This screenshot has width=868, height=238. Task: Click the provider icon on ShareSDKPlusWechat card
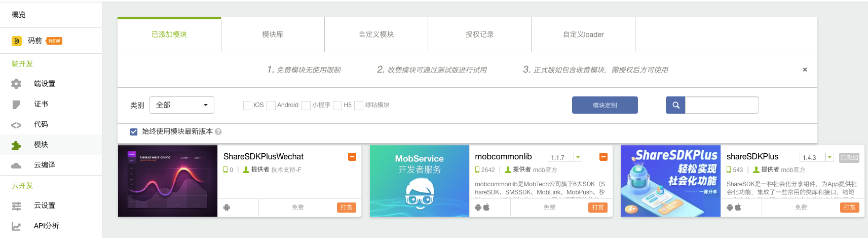pos(246,170)
